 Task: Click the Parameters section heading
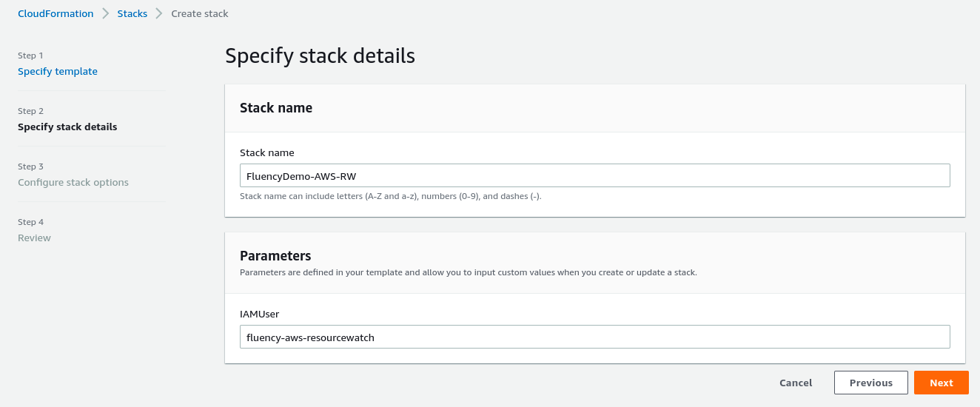275,256
